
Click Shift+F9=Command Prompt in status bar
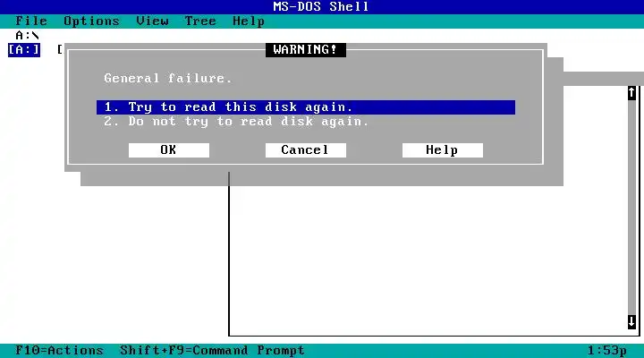pos(212,350)
